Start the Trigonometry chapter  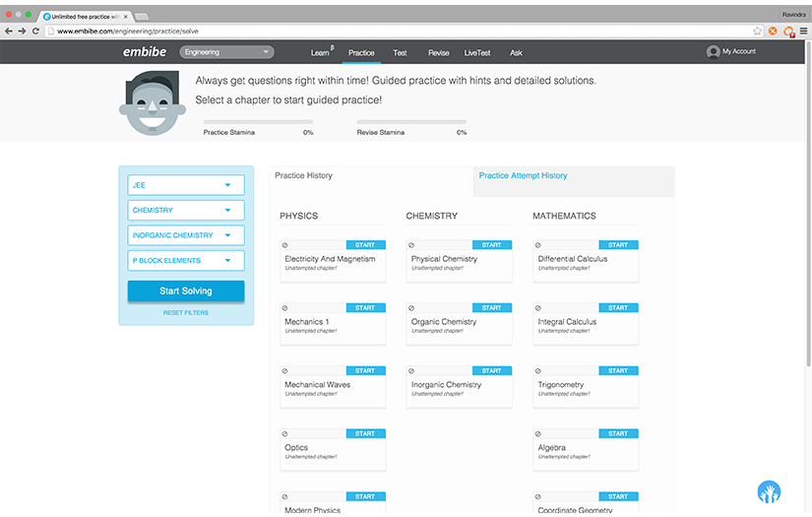coord(618,371)
